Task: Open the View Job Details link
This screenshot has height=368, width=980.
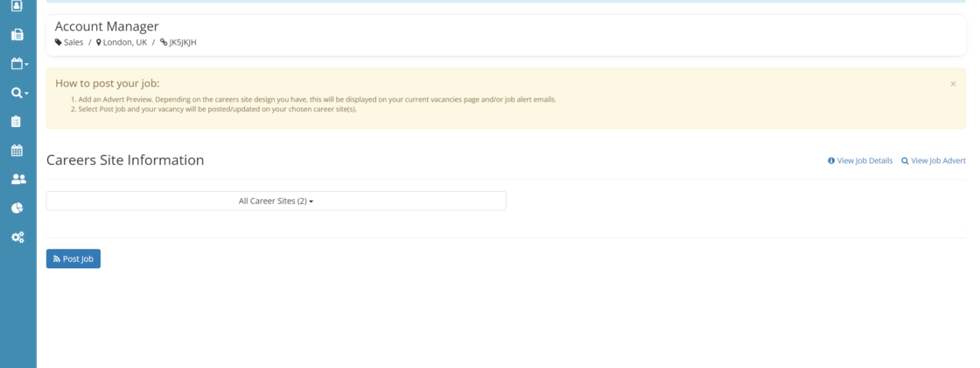Action: pos(860,161)
